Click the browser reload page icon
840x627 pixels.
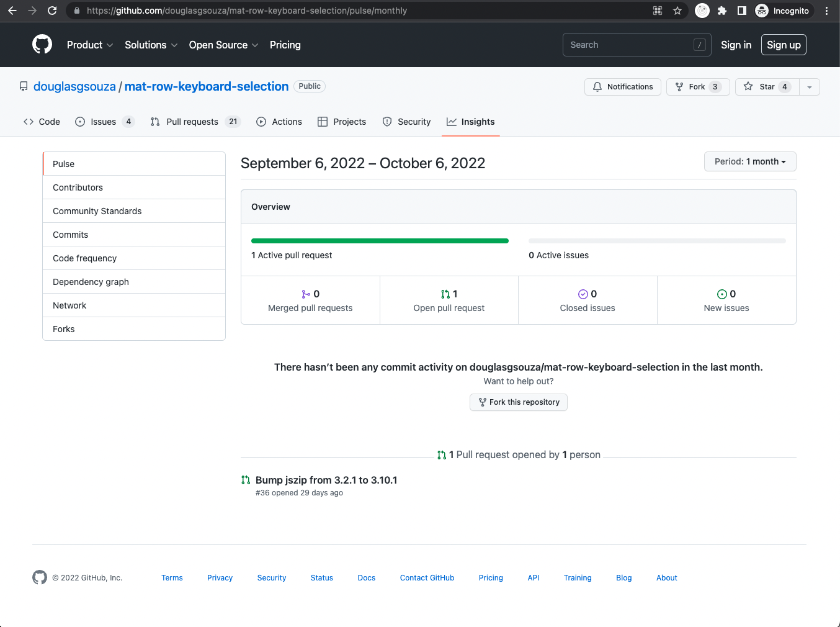click(x=52, y=11)
